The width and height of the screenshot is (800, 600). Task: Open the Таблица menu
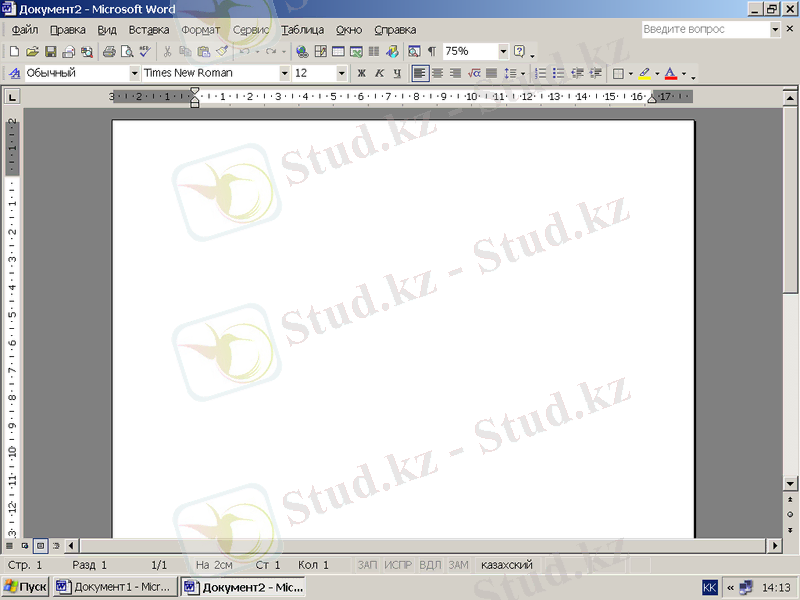(303, 30)
